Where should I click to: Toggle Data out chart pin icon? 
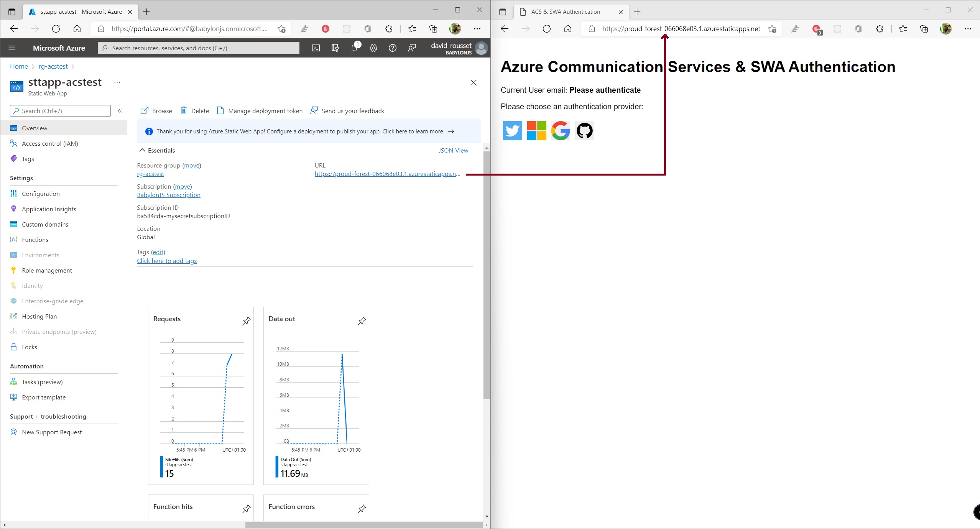362,320
